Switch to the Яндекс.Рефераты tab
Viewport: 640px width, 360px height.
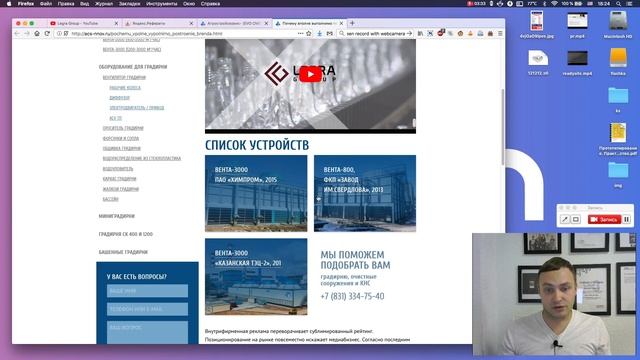[159, 23]
